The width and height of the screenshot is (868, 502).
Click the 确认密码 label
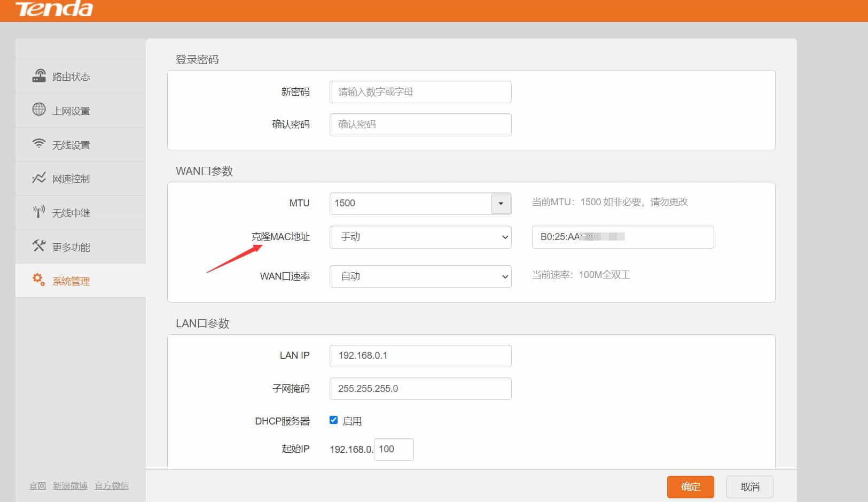click(291, 125)
